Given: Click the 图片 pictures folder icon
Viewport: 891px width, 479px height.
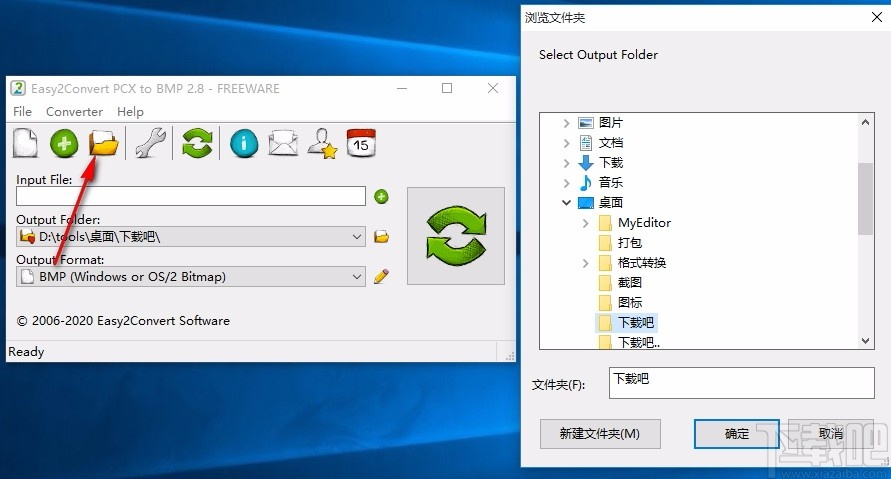Looking at the screenshot, I should (585, 123).
